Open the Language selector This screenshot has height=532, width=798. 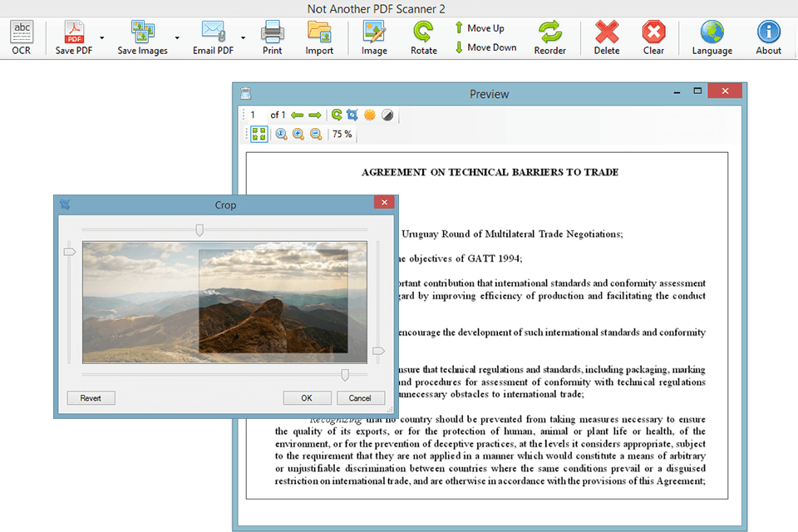click(712, 37)
